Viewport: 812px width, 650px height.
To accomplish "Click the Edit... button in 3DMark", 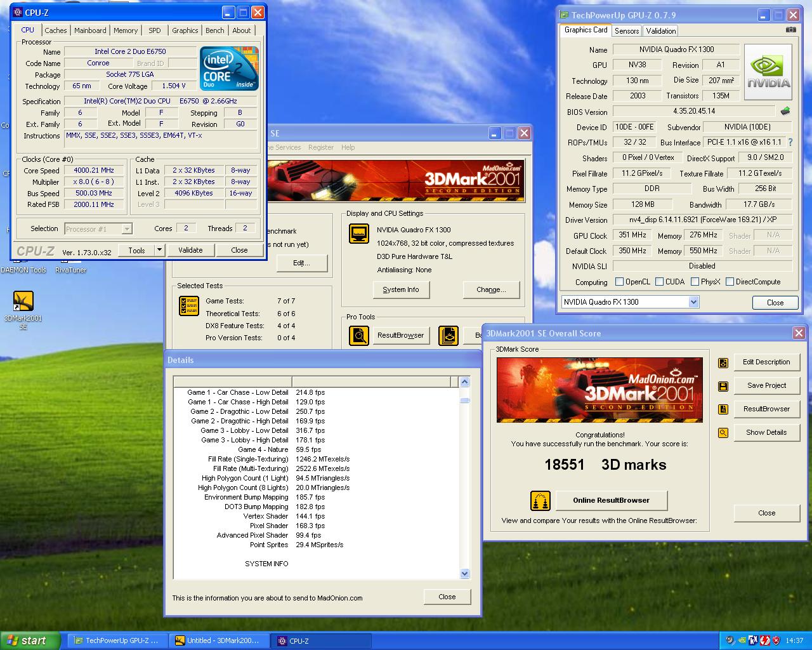I will 301,263.
